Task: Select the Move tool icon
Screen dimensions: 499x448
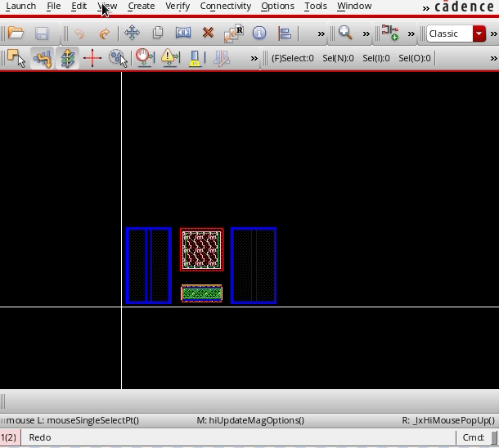Action: 132,34
